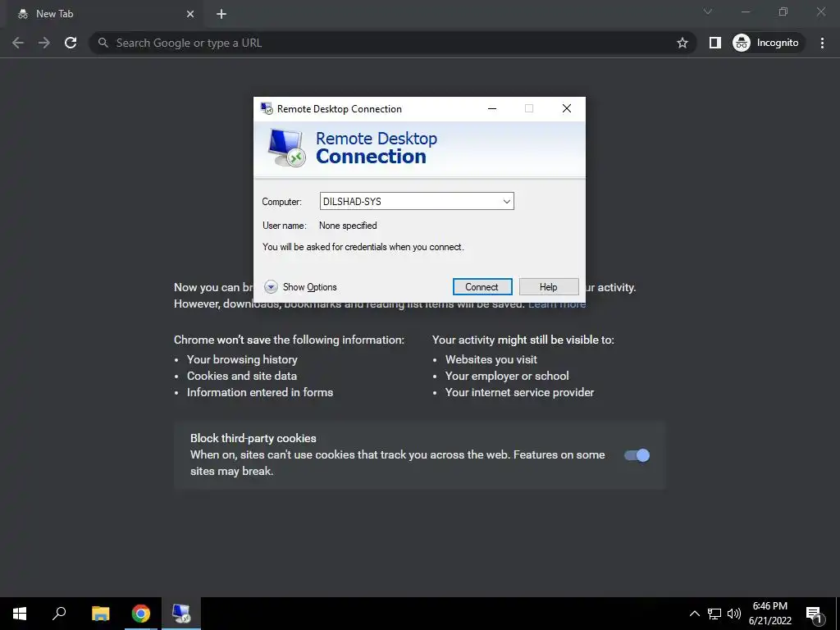This screenshot has height=630, width=840.
Task: Open File Explorer from taskbar
Action: [x=101, y=614]
